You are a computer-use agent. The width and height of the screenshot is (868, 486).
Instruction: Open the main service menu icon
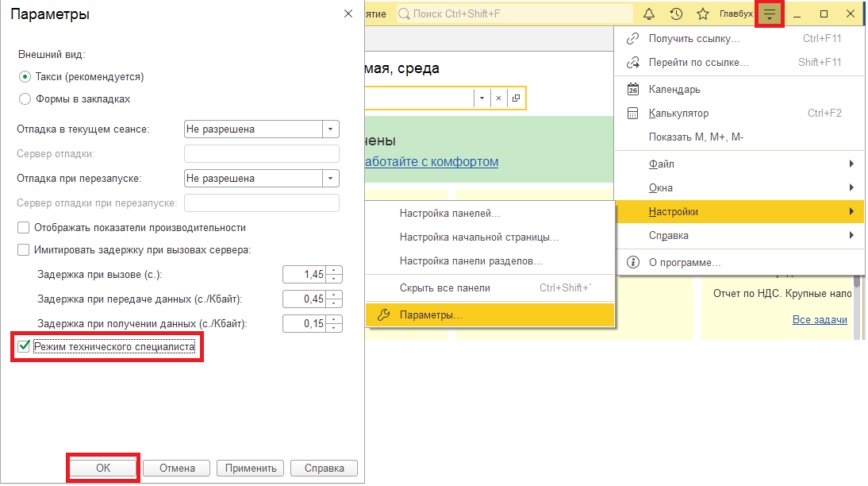click(770, 14)
